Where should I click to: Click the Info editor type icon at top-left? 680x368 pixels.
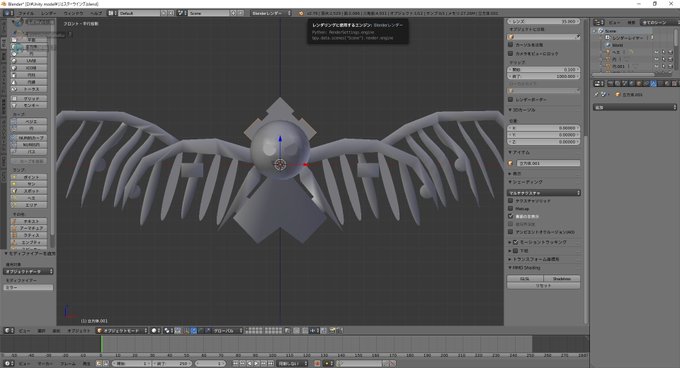(x=8, y=13)
